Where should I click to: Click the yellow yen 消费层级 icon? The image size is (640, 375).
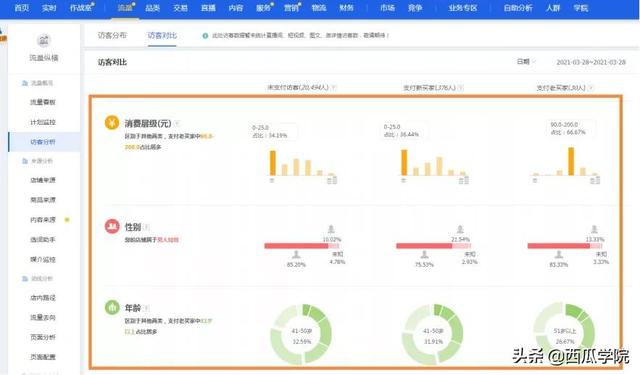[112, 122]
